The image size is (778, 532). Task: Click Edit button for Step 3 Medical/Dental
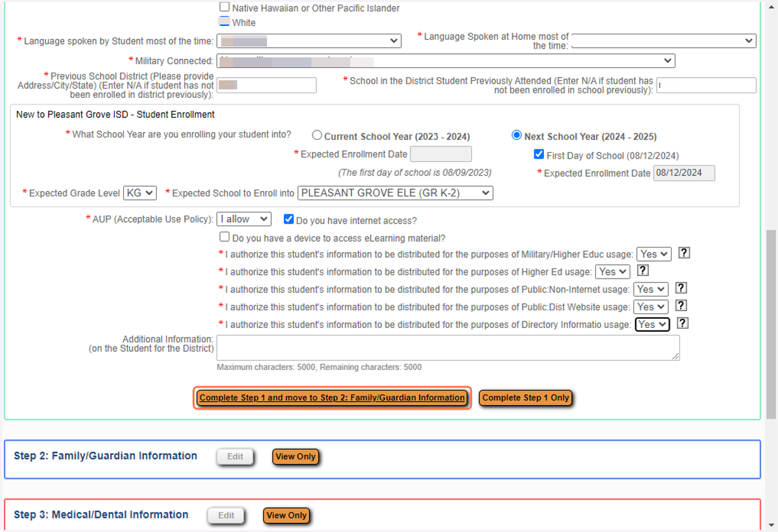pyautogui.click(x=226, y=516)
